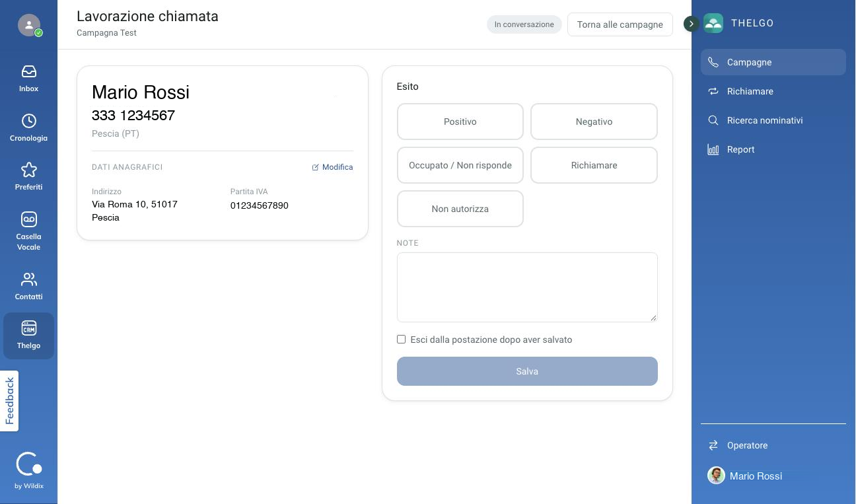Click the Wildix logo icon
The width and height of the screenshot is (856, 504).
(x=29, y=464)
